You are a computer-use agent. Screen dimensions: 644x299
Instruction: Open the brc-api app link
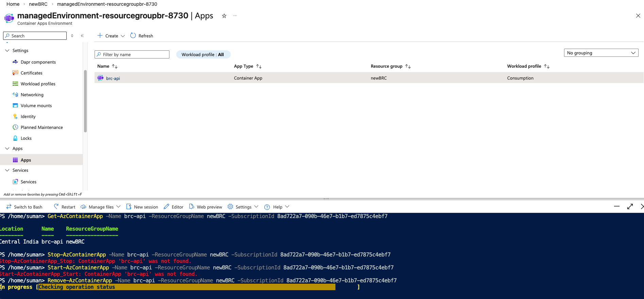pyautogui.click(x=113, y=78)
